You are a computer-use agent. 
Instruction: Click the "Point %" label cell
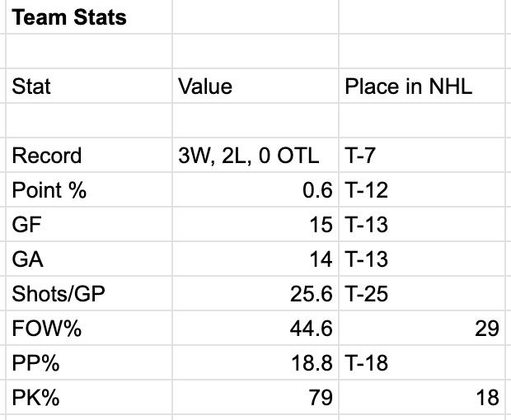point(49,190)
